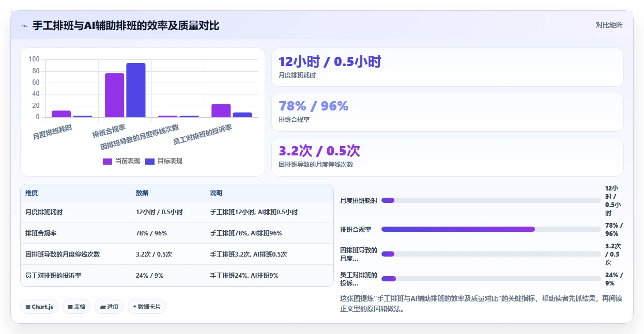Click the tall 排班合规率 目标表现 bar in chart
The height and width of the screenshot is (334, 644).
click(x=136, y=90)
